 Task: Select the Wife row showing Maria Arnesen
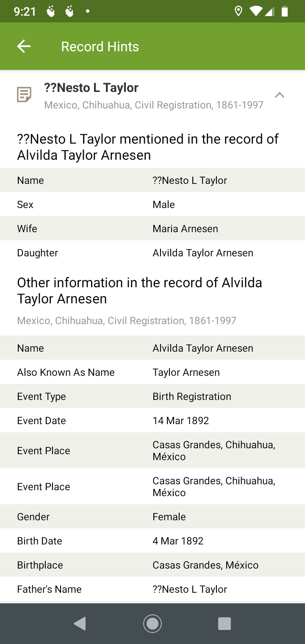(152, 229)
